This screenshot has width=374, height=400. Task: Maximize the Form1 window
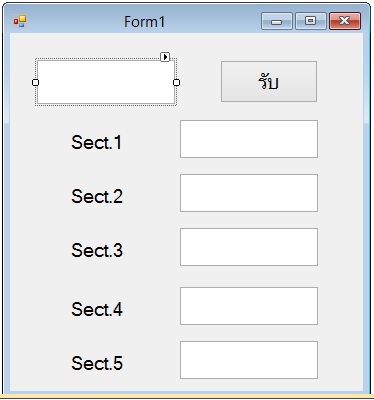coord(311,21)
